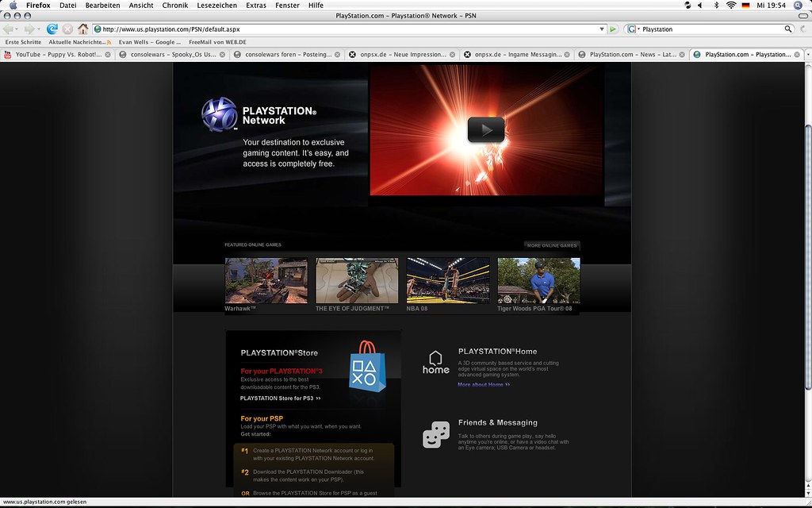Go to the Firefox home page icon
This screenshot has height=508, width=812.
point(83,29)
